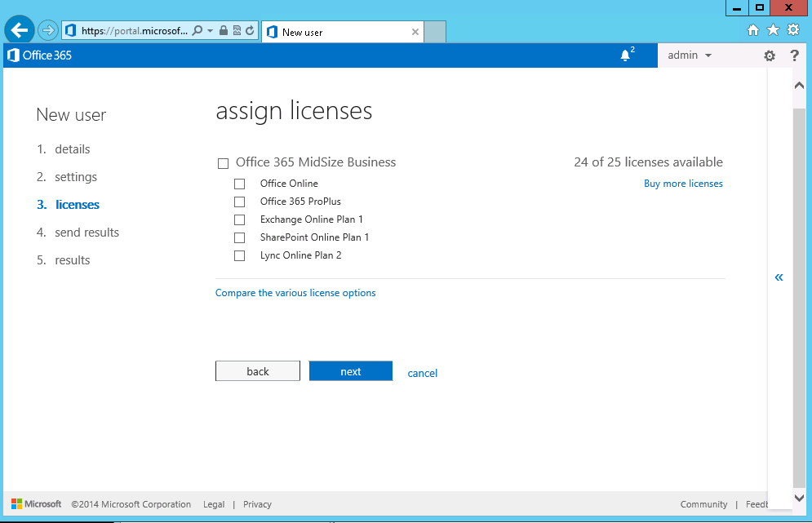
Task: Check the Office 365 ProPlus checkbox
Action: point(239,202)
